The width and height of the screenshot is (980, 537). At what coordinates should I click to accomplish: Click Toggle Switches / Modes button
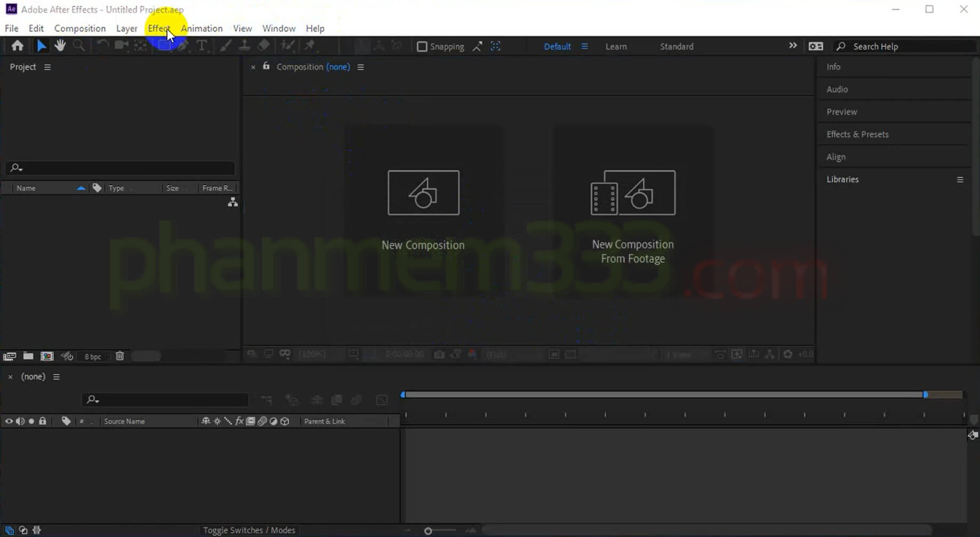click(x=249, y=530)
